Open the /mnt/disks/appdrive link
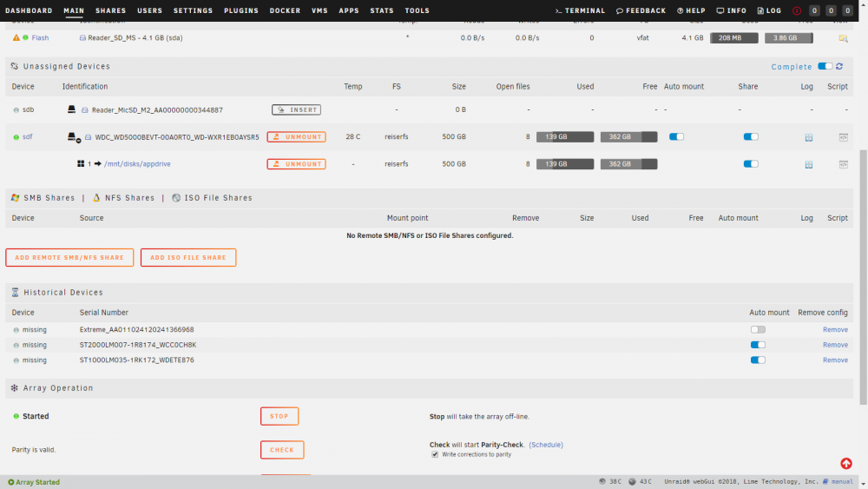868x489 pixels. point(137,164)
